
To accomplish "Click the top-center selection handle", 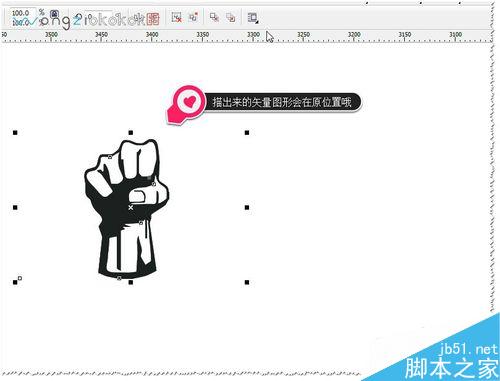I will pos(131,133).
